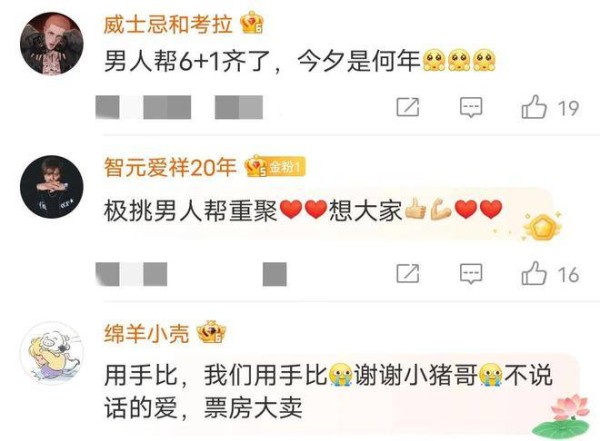Open 绵羊小壳 user profile name

coord(147,333)
